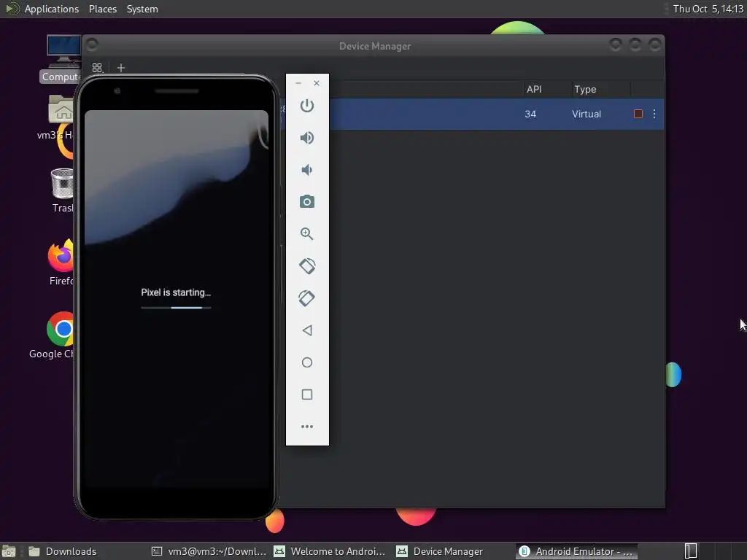Click the emulator power button icon

pos(307,106)
